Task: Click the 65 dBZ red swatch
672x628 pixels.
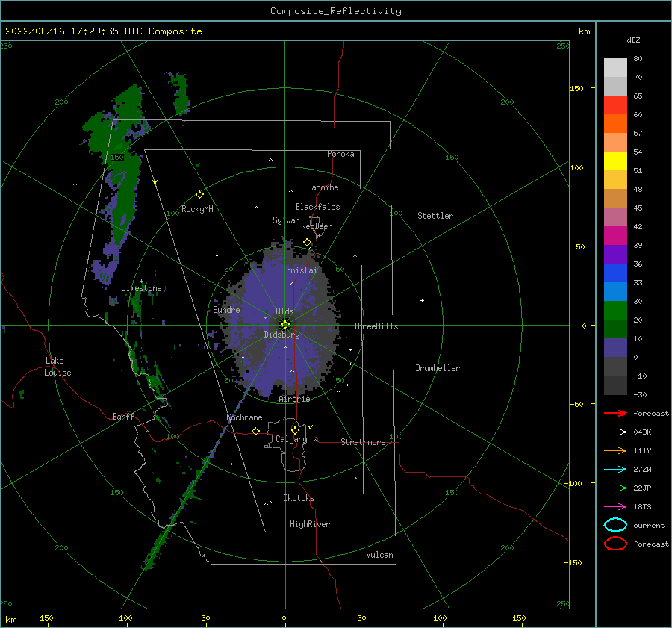Action: point(615,105)
